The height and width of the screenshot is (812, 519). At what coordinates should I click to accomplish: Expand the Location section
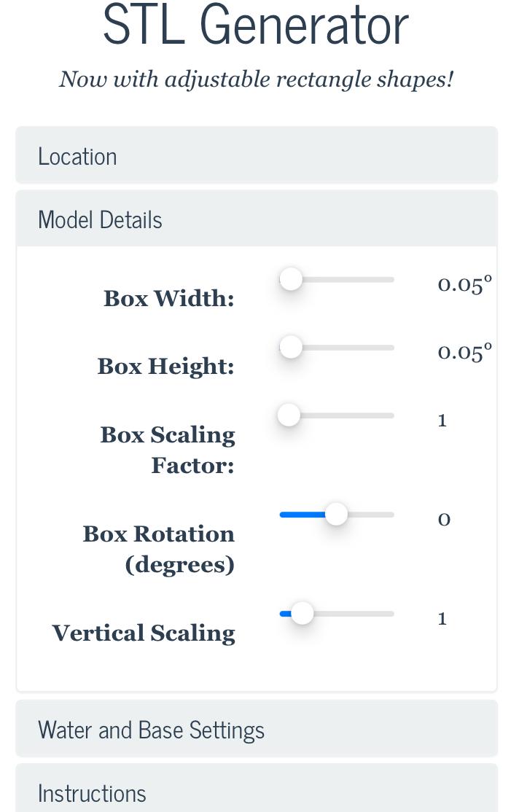(x=77, y=155)
